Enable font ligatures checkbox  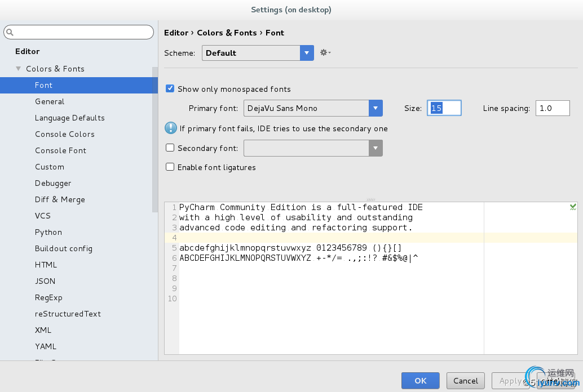coord(170,167)
